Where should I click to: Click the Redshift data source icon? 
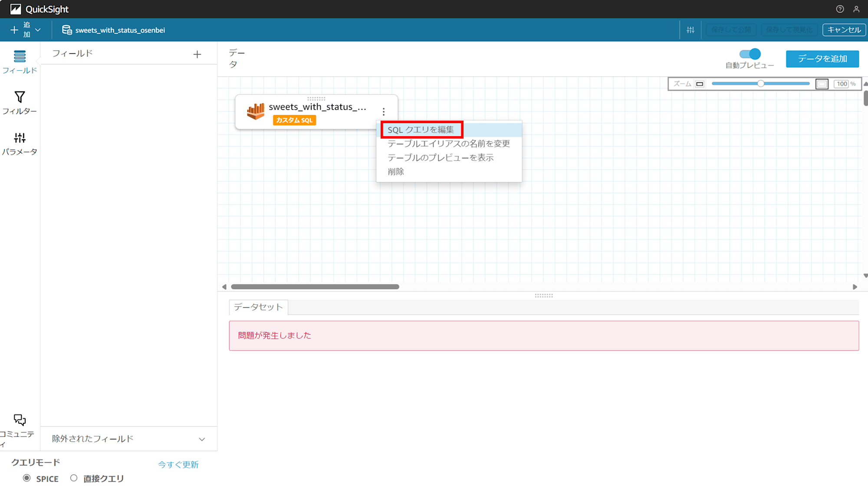(256, 111)
